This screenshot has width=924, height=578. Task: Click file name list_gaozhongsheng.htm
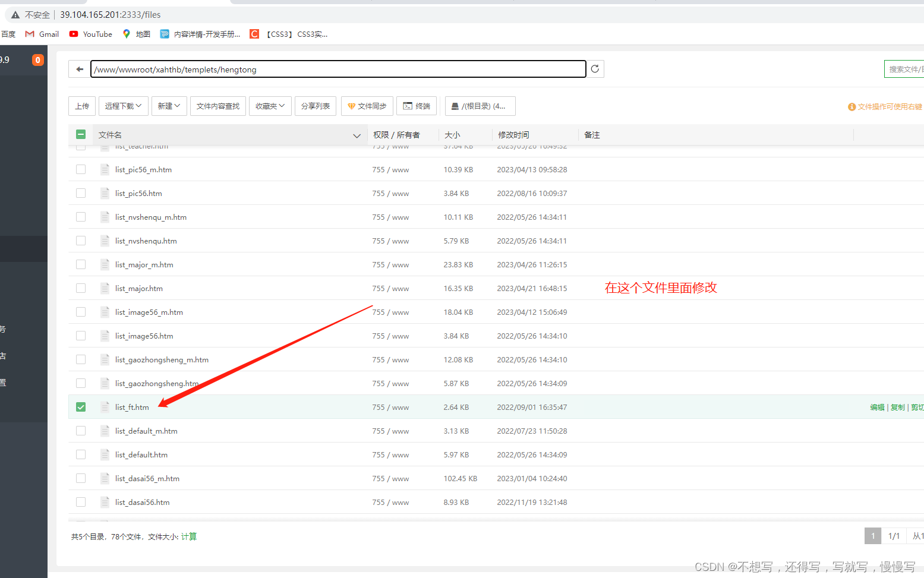pyautogui.click(x=157, y=383)
